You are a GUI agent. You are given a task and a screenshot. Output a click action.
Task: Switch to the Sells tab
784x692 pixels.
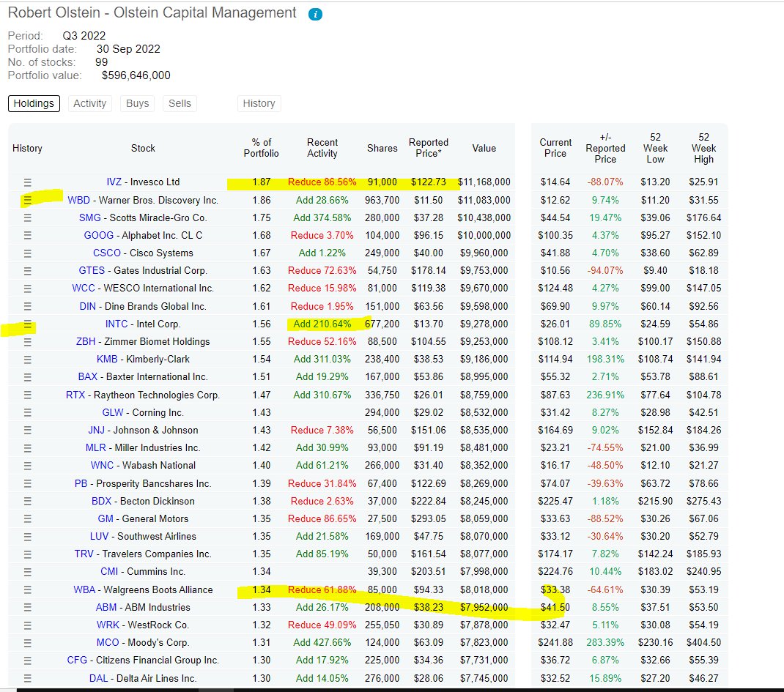click(180, 103)
